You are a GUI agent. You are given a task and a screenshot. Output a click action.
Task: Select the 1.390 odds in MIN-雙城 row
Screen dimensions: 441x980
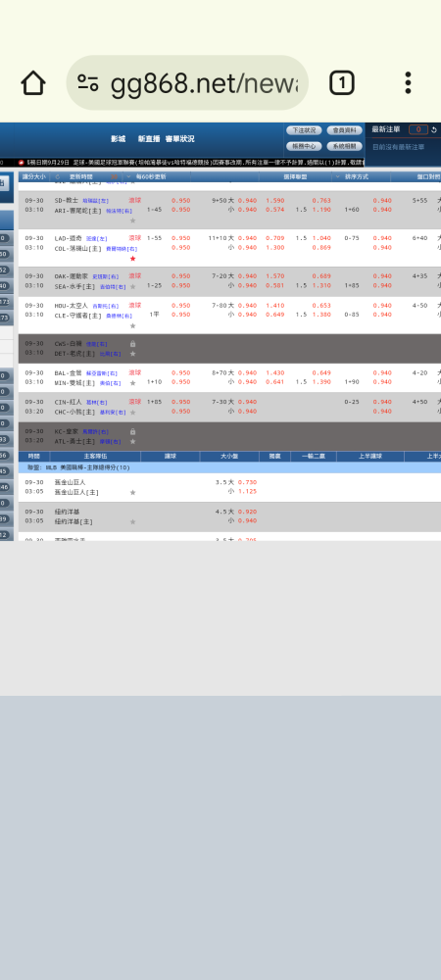[x=321, y=381]
